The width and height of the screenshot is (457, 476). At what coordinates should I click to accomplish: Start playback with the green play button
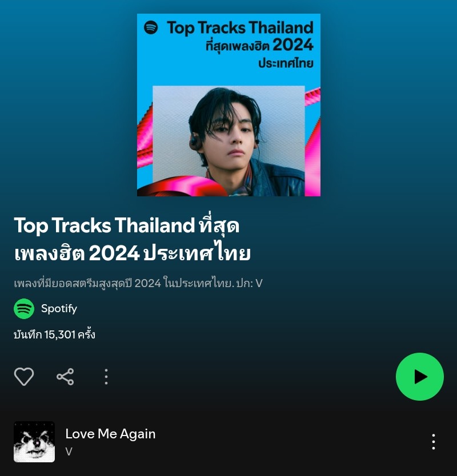pyautogui.click(x=420, y=377)
